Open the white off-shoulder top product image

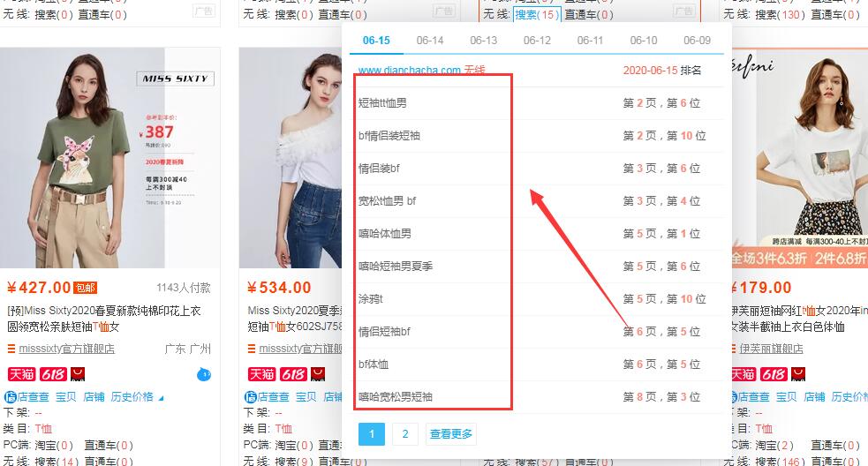pos(291,158)
